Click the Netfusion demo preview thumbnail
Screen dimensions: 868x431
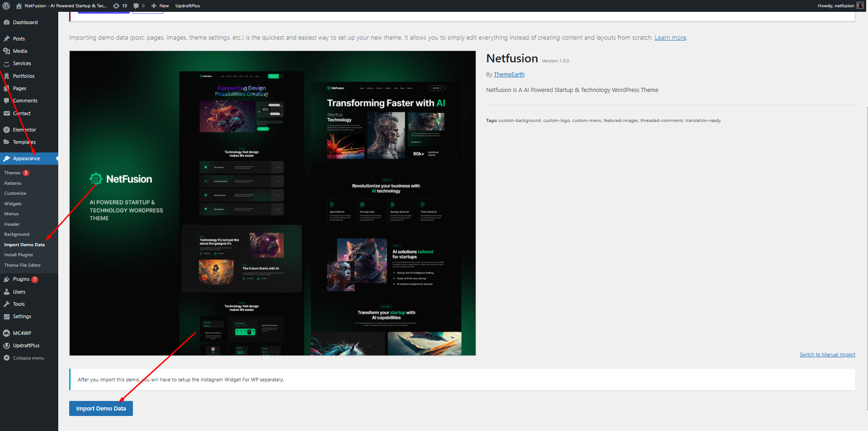[273, 203]
